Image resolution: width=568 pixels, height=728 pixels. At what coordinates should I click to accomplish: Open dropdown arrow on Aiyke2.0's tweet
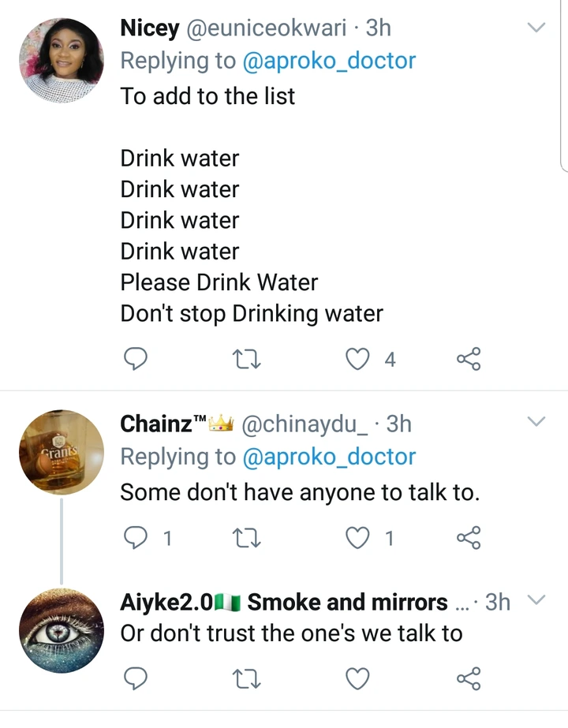click(536, 602)
